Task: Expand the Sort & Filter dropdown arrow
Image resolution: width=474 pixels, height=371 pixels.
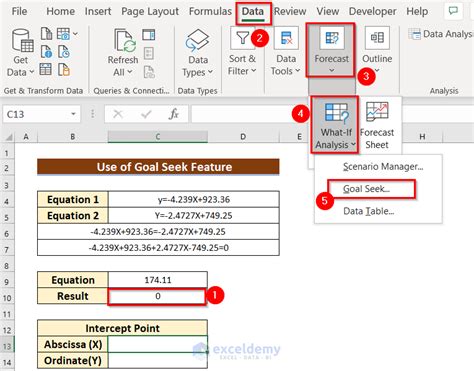Action: 254,71
